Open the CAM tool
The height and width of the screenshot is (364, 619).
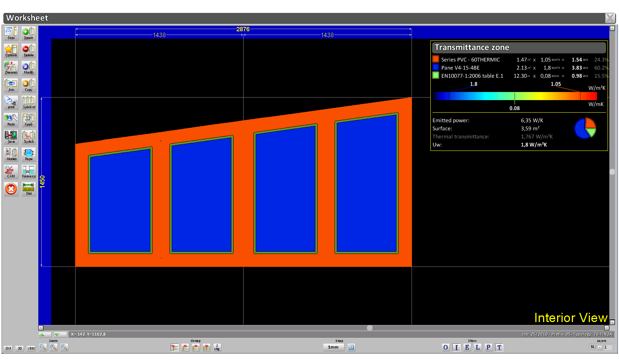(11, 172)
